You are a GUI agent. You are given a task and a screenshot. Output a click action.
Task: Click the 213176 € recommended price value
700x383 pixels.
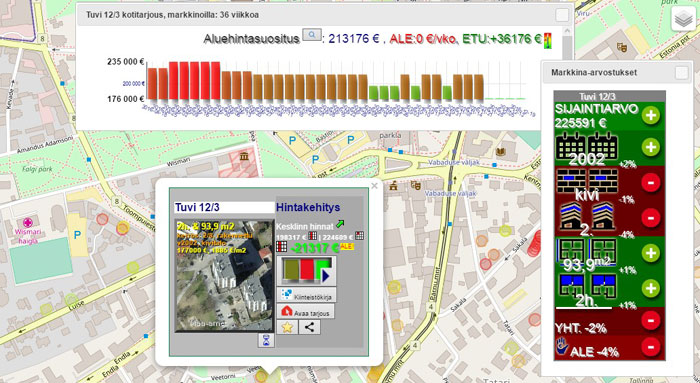click(354, 39)
